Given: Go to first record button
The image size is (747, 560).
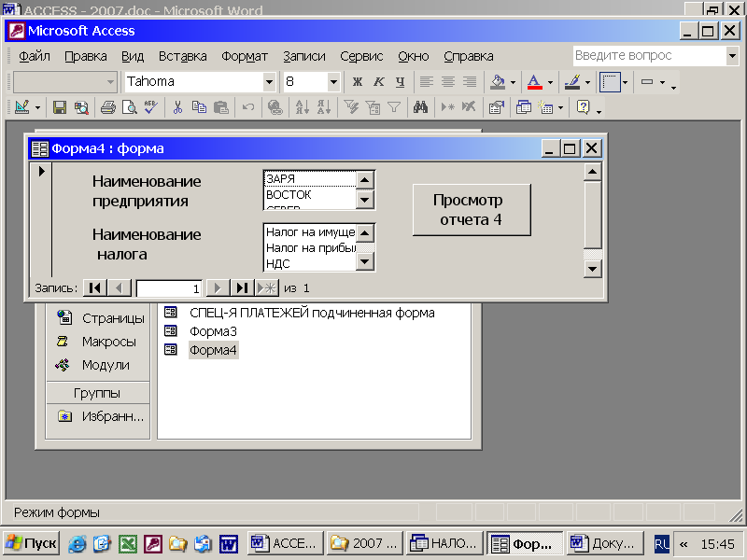Looking at the screenshot, I should (x=95, y=287).
